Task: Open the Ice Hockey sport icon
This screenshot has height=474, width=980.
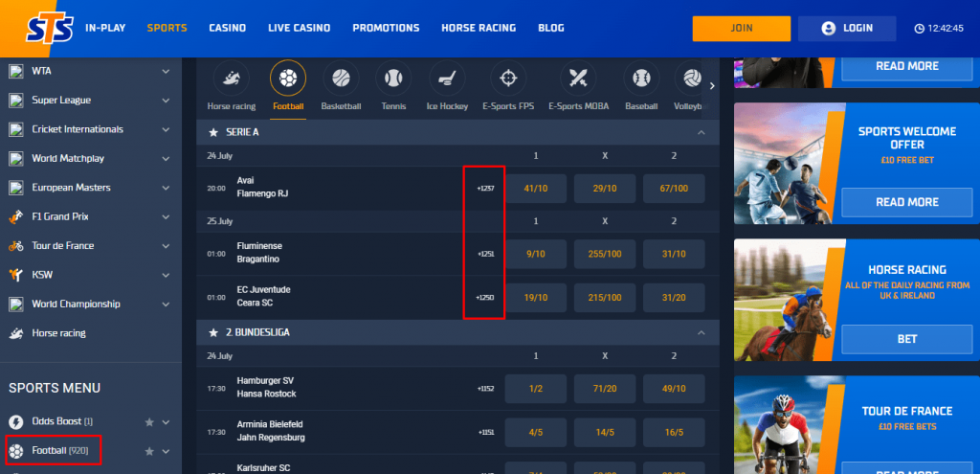Action: coord(446,78)
